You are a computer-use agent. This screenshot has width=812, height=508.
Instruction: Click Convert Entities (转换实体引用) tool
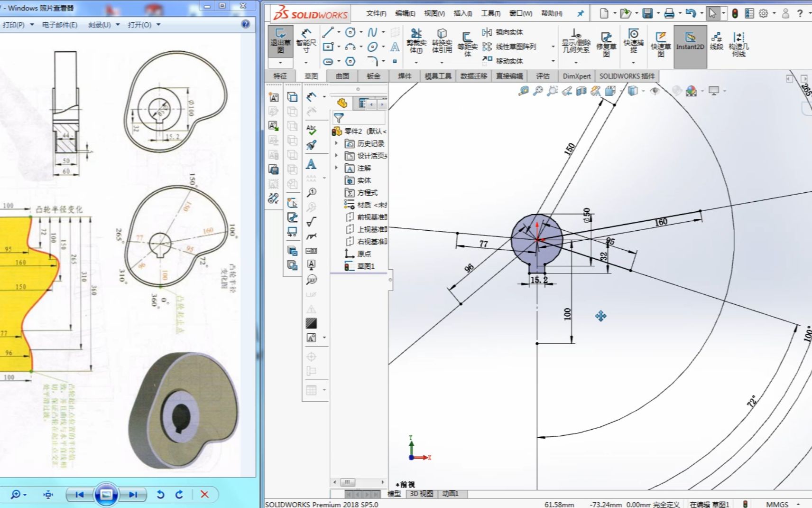click(x=442, y=41)
